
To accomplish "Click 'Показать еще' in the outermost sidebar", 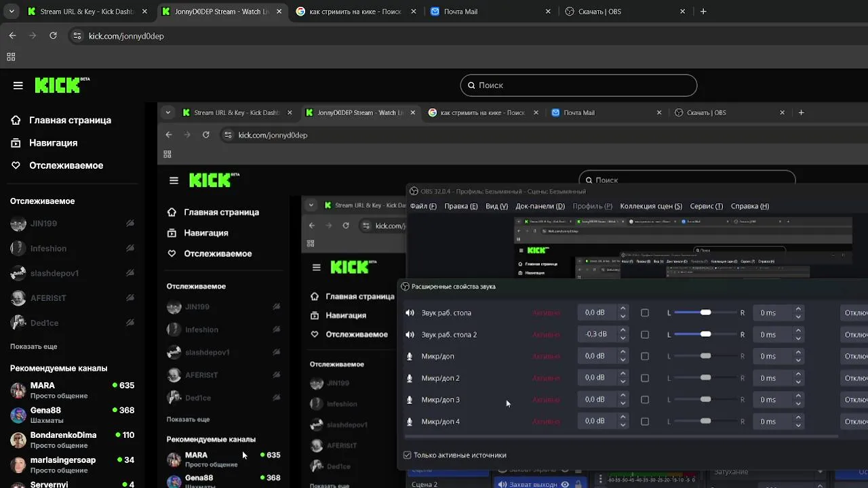I will point(33,346).
